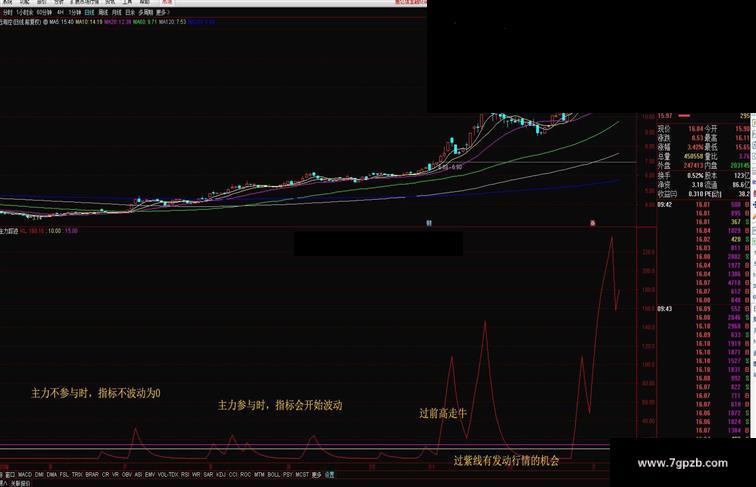Select the TRIX indicator tab

77,475
